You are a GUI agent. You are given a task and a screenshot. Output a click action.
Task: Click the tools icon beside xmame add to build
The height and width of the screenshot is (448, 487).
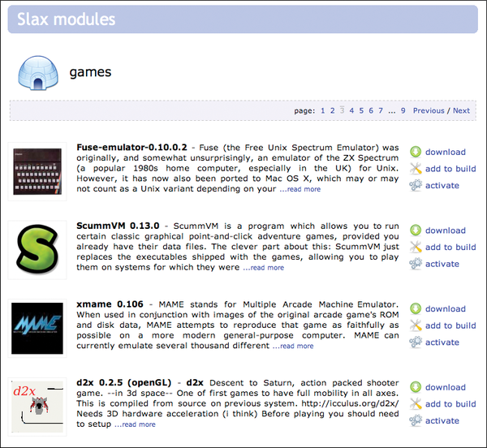[416, 325]
